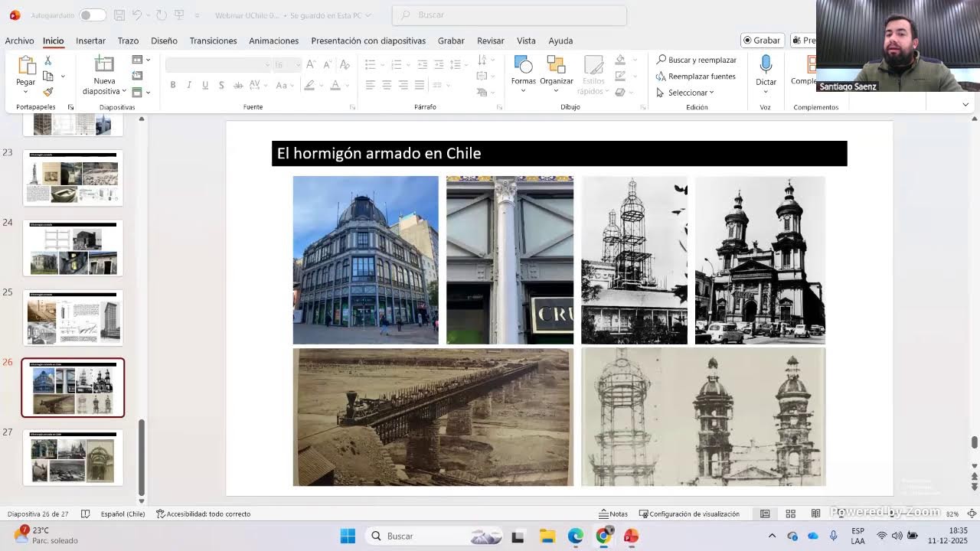Toggle bold formatting
The width and height of the screenshot is (980, 551).
click(173, 85)
